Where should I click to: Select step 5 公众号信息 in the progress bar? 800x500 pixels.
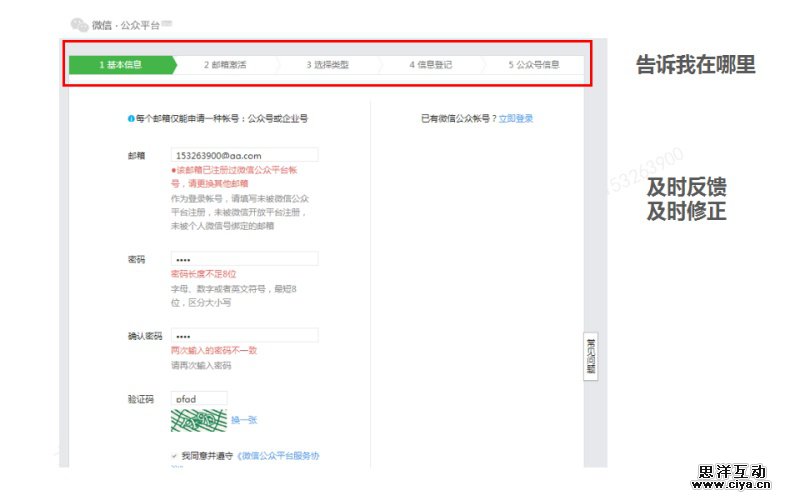533,65
